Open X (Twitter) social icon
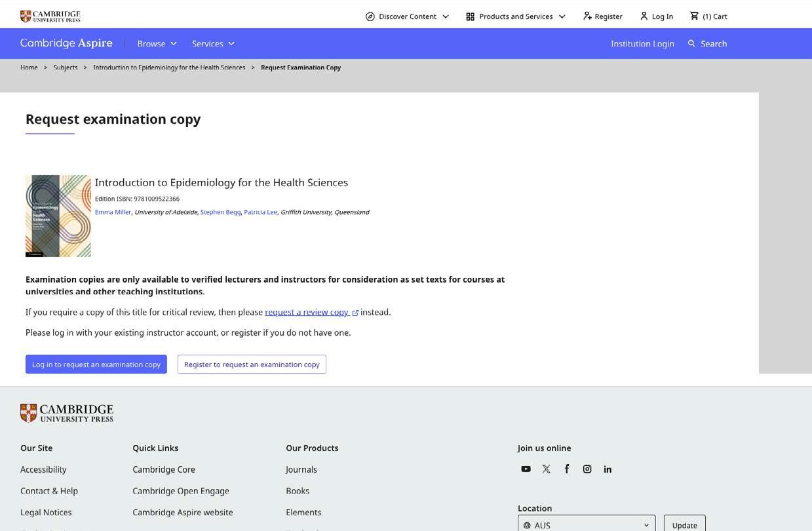Image resolution: width=812 pixels, height=531 pixels. click(x=547, y=469)
